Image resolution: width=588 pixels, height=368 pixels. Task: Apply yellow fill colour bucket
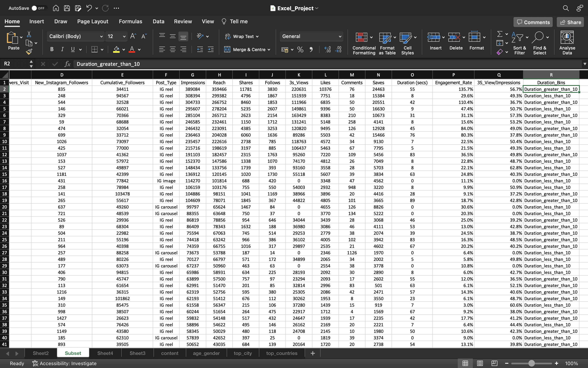point(116,49)
